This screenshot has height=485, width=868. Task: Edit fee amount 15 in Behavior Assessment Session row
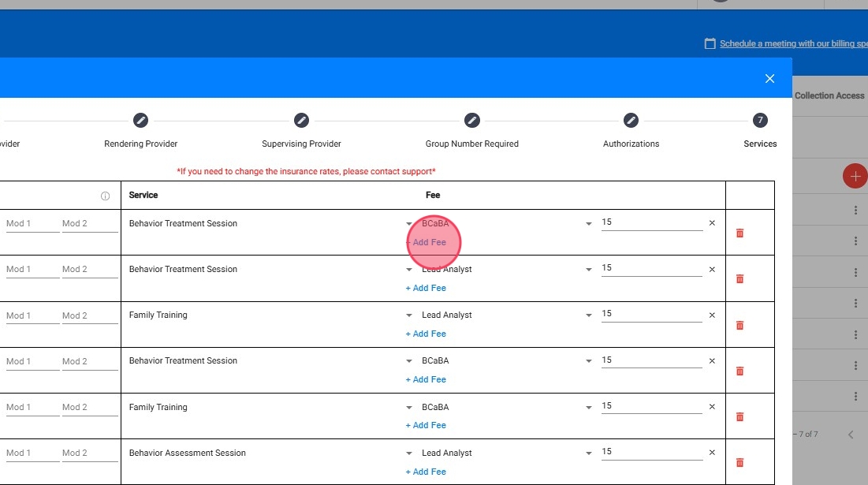[651, 452]
